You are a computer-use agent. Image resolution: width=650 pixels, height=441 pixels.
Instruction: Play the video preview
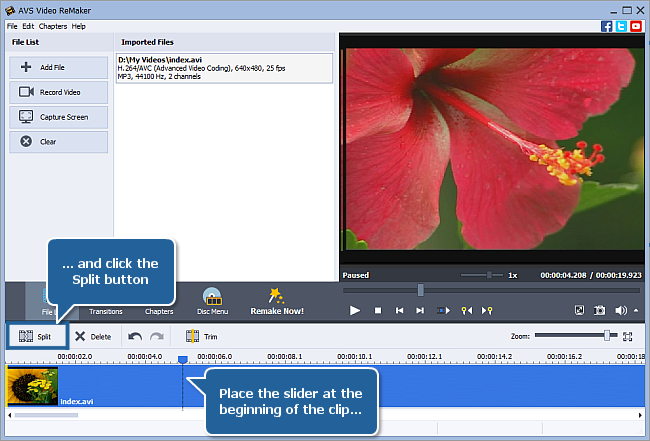[354, 310]
